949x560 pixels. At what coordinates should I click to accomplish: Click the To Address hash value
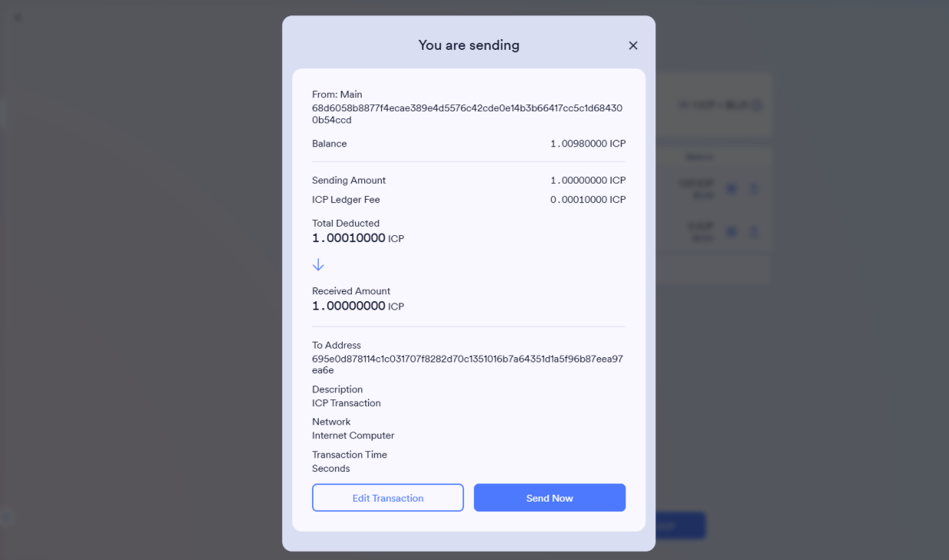466,364
